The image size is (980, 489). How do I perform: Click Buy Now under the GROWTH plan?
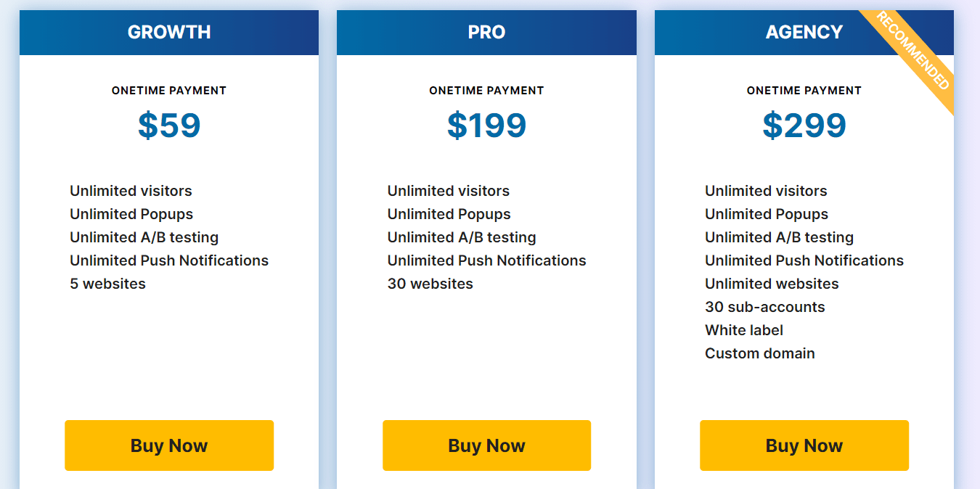coord(168,445)
